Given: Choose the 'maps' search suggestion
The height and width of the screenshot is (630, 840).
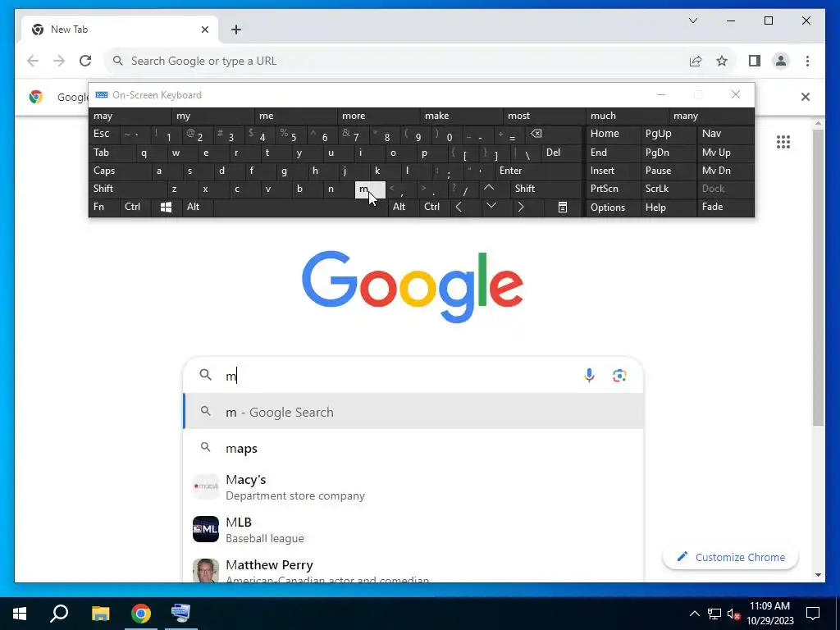Looking at the screenshot, I should [x=413, y=449].
